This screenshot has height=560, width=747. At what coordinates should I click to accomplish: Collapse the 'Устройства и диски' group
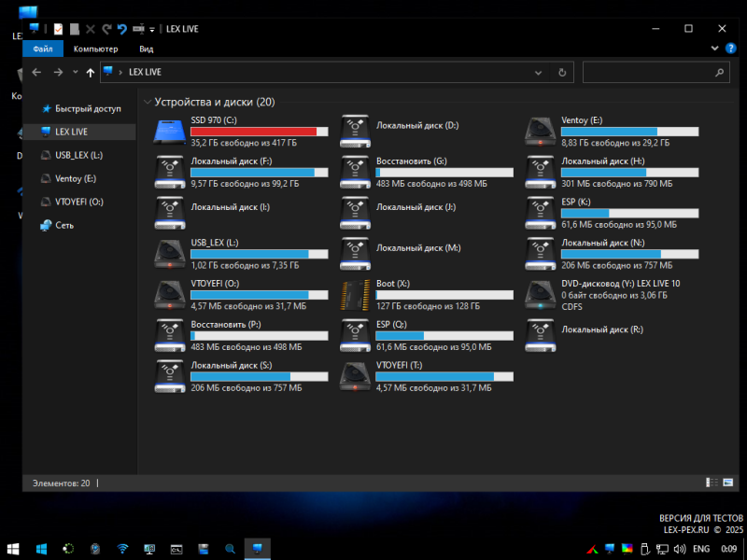tap(147, 102)
